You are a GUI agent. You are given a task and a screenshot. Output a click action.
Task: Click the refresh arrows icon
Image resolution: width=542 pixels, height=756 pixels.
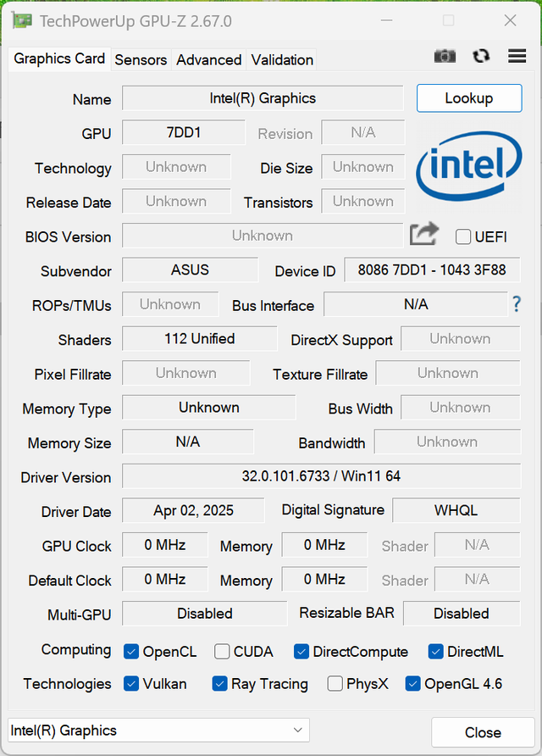[481, 56]
